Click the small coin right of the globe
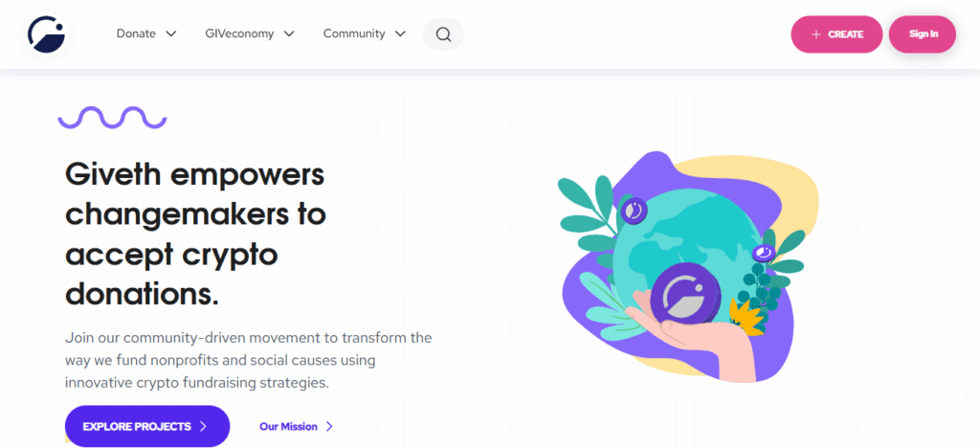Viewport: 980px width, 448px height. (x=763, y=253)
